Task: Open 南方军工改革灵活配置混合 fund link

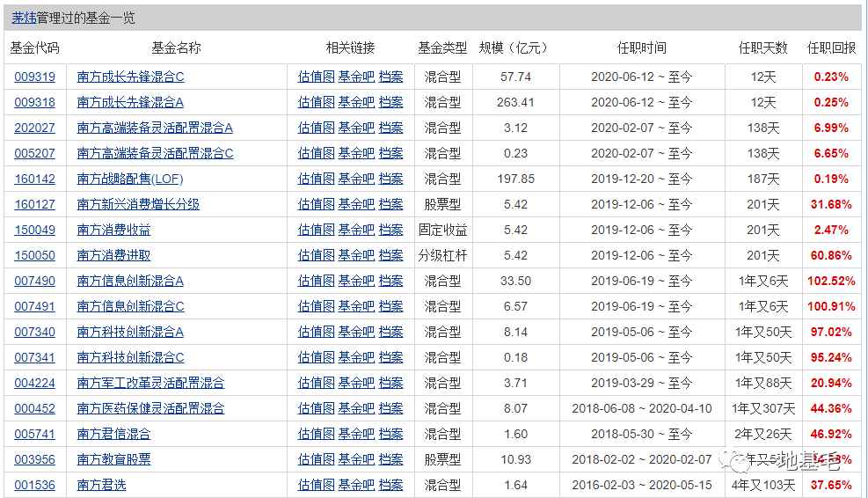Action: click(x=150, y=383)
